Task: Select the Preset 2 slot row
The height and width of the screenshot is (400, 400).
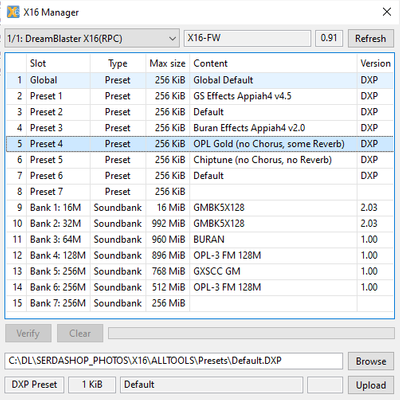Action: (200, 112)
